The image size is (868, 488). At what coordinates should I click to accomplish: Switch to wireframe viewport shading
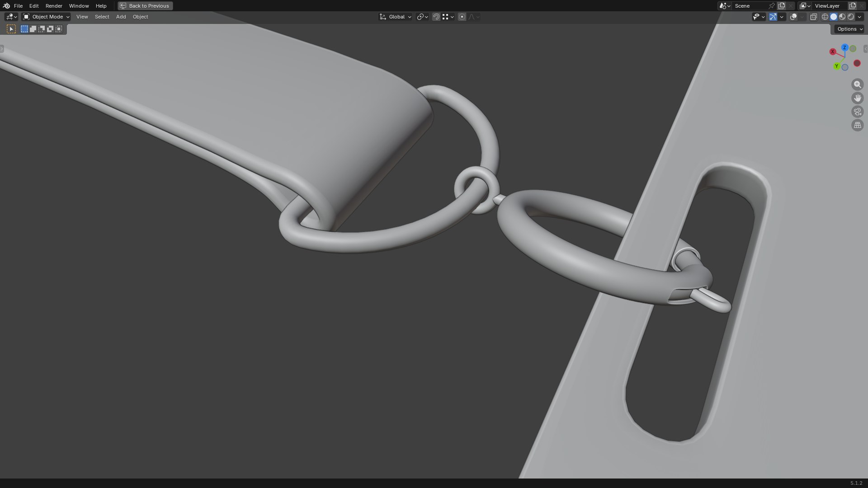(x=825, y=17)
